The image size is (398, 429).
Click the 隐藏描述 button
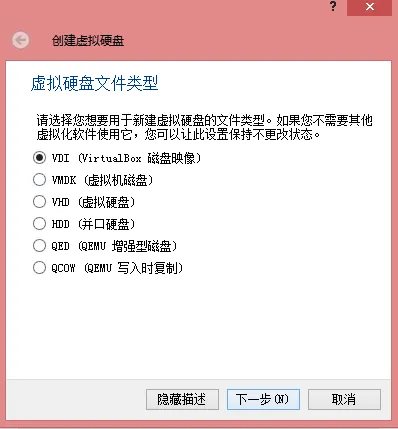(182, 399)
